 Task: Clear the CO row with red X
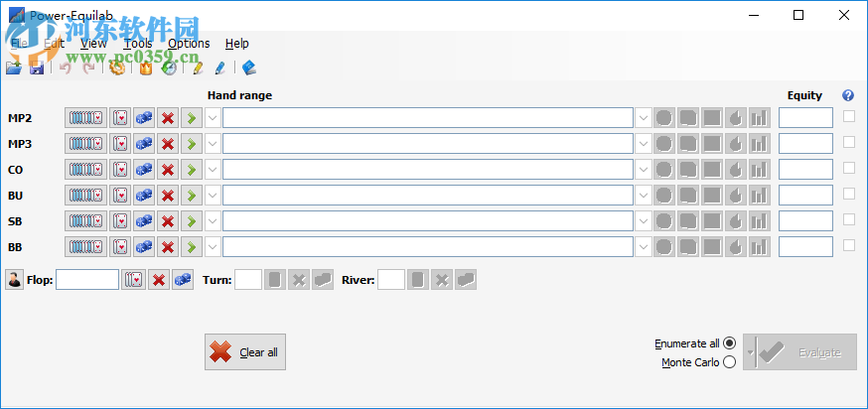click(168, 170)
